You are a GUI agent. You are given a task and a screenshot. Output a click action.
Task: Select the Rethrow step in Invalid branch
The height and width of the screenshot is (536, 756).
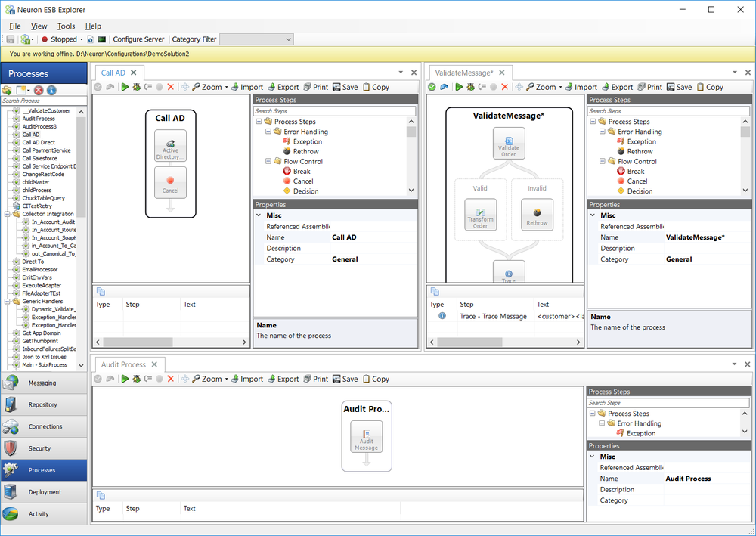(537, 215)
